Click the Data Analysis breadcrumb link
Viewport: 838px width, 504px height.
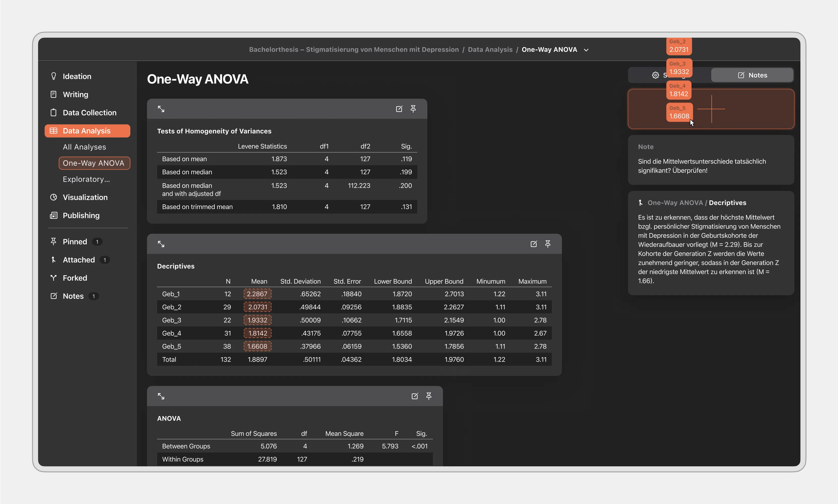pos(490,50)
